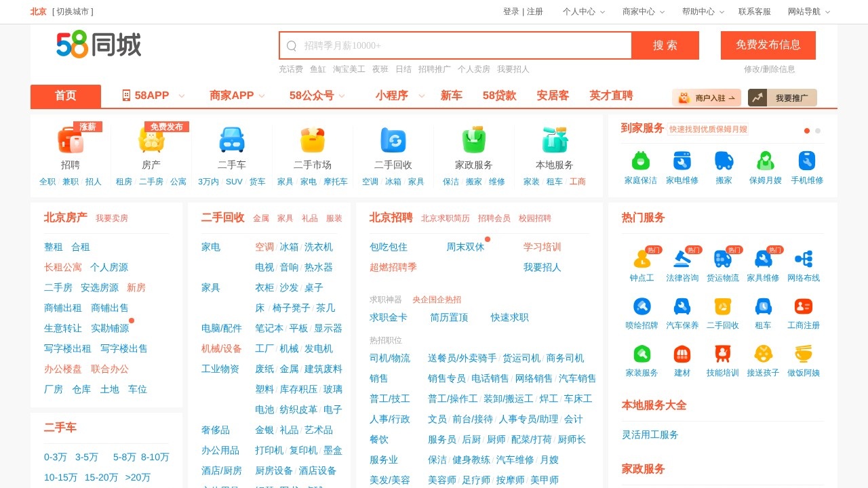Click the 网络布线 service icon
This screenshot has width=868, height=488.
point(804,259)
